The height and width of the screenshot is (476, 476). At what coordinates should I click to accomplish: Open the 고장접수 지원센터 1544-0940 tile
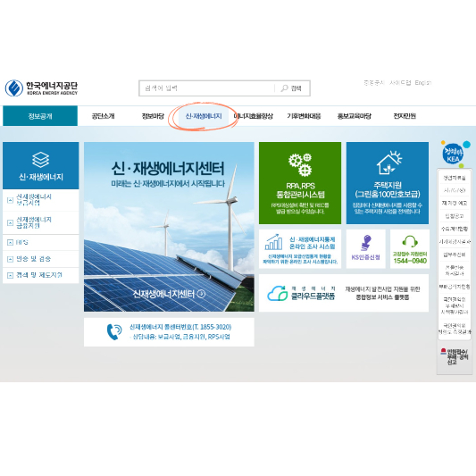click(410, 249)
